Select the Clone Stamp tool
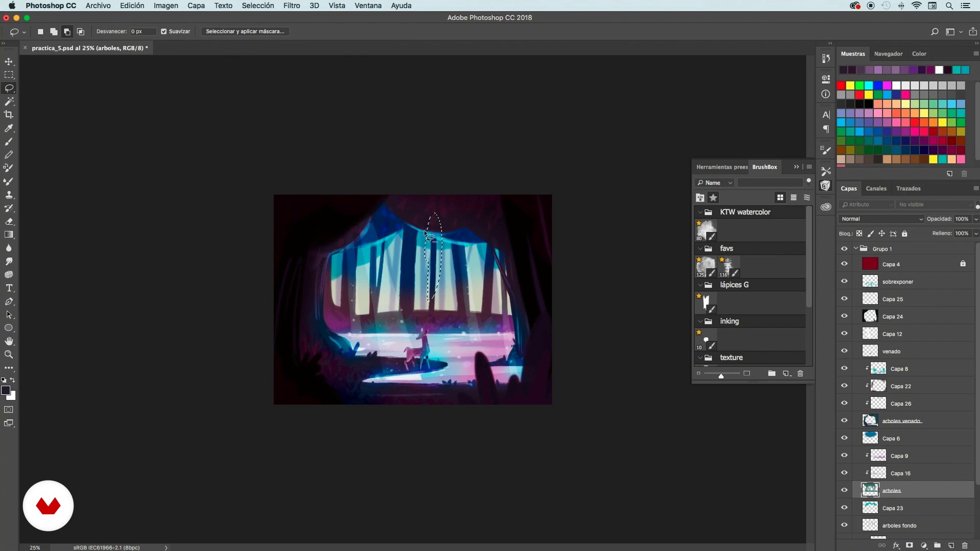The width and height of the screenshot is (980, 551). tap(9, 195)
